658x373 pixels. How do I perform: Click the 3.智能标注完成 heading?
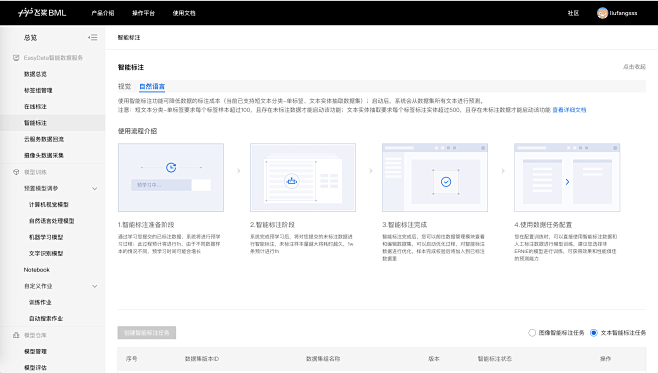point(405,225)
